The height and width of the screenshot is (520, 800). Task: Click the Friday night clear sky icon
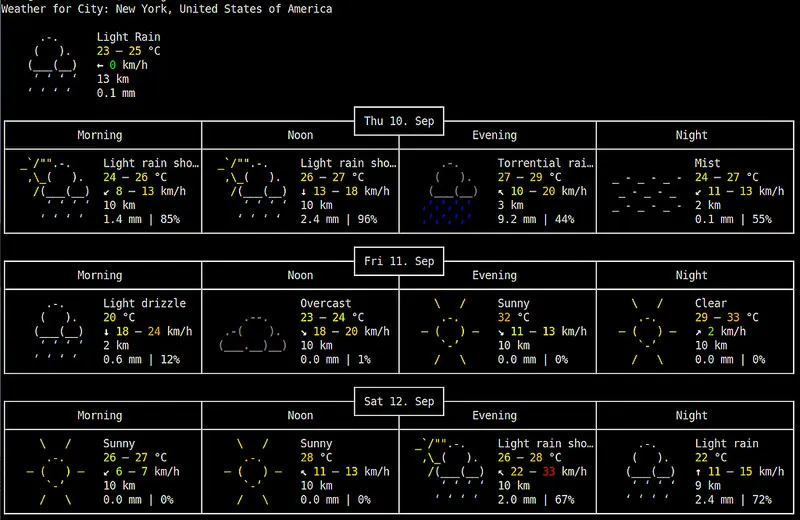(647, 331)
